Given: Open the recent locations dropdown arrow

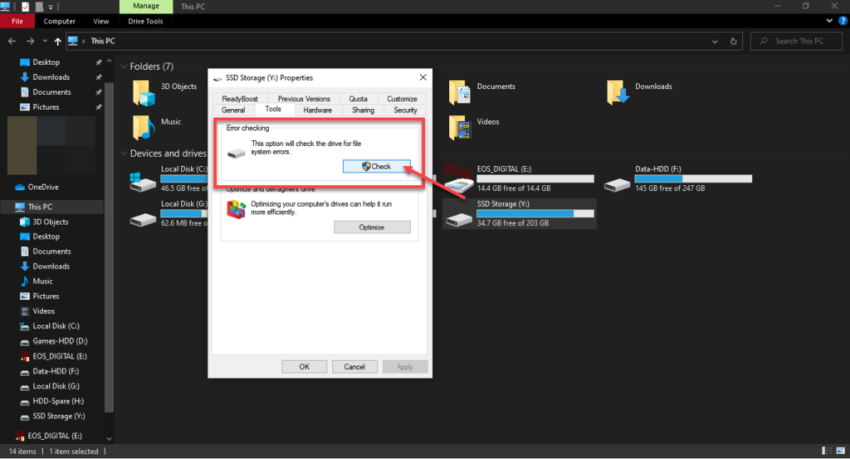Looking at the screenshot, I should tap(45, 41).
